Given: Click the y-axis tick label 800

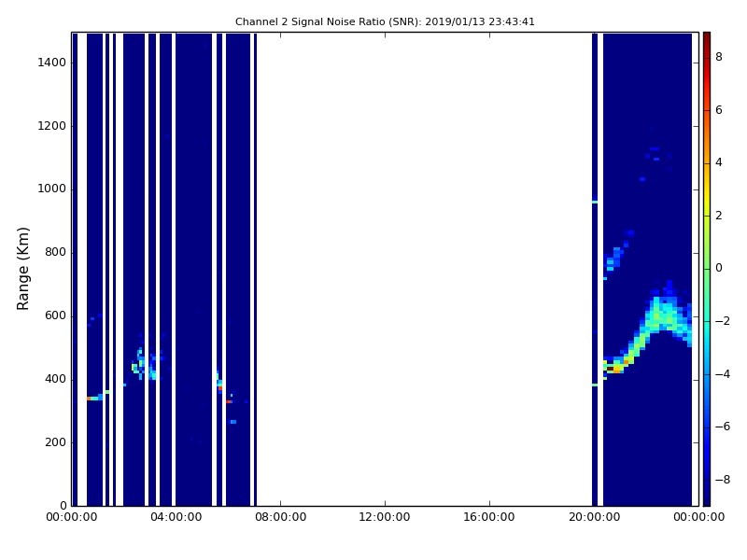Looking at the screenshot, I should point(55,252).
